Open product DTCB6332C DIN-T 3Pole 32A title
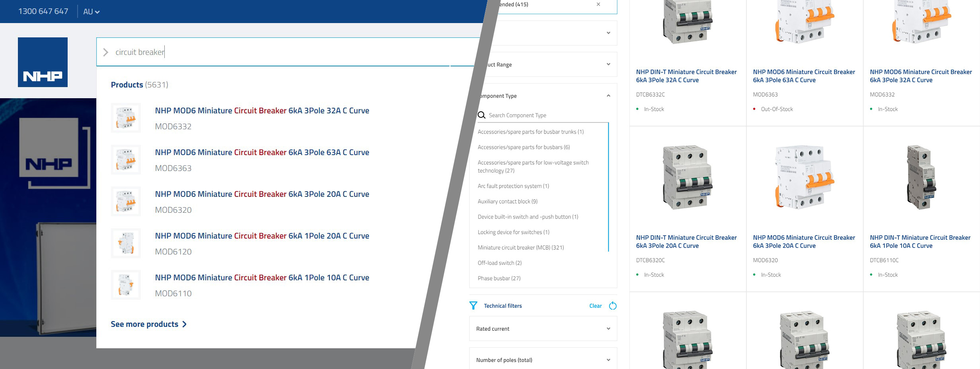Viewport: 980px width, 369px height. coord(686,76)
